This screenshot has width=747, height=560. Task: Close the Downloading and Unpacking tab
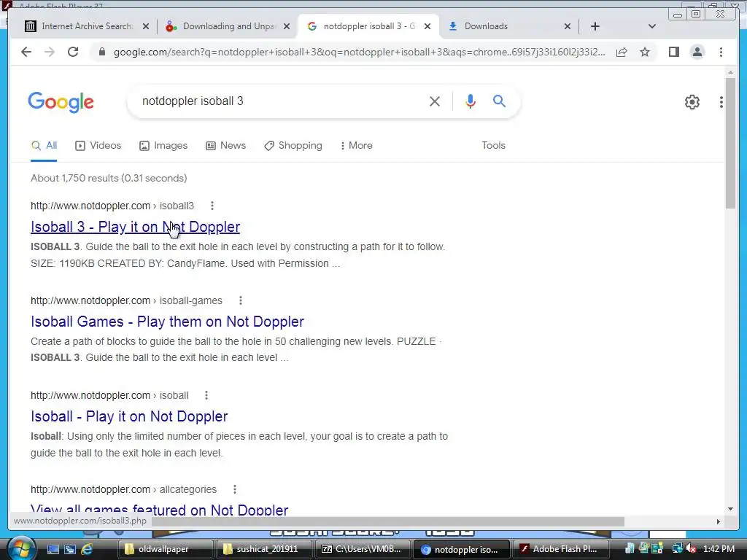286,26
